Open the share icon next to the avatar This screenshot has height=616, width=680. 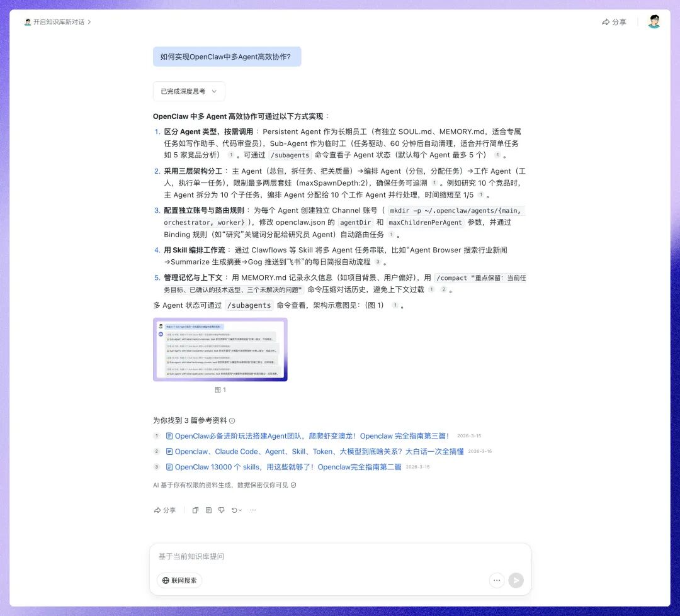click(615, 21)
